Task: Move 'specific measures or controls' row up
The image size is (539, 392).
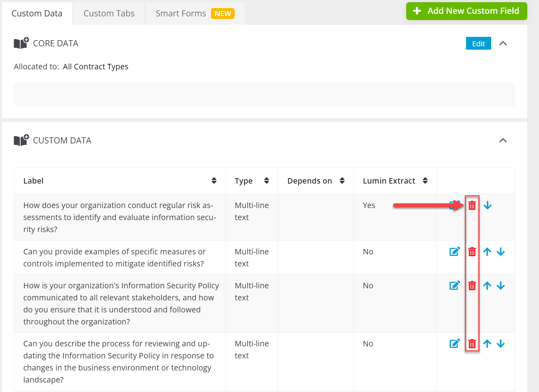Action: coord(487,252)
